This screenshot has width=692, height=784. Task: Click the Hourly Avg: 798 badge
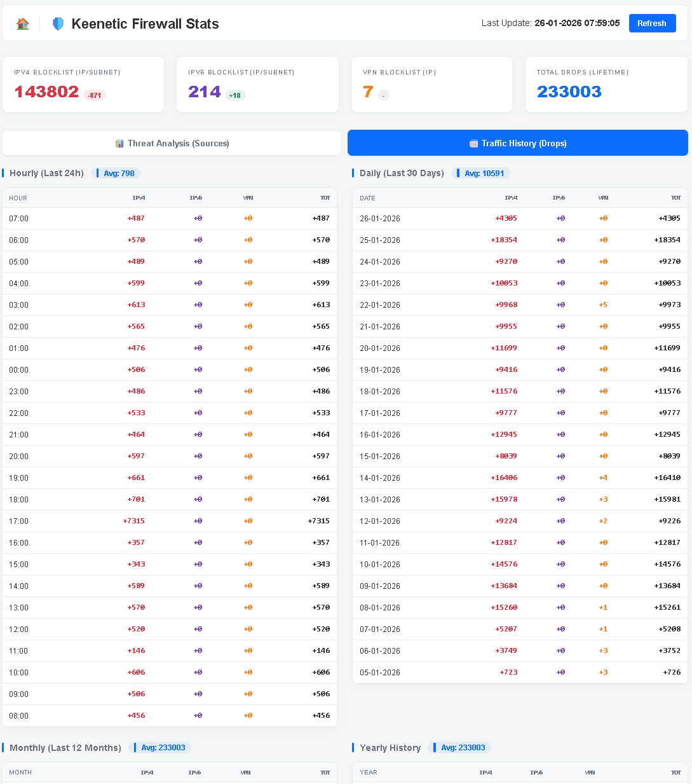click(116, 173)
